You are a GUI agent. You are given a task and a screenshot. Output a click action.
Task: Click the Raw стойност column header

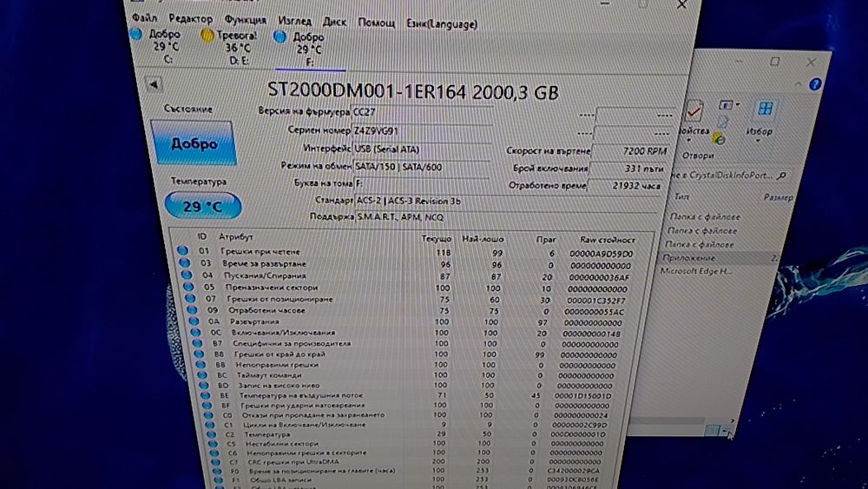pyautogui.click(x=608, y=240)
